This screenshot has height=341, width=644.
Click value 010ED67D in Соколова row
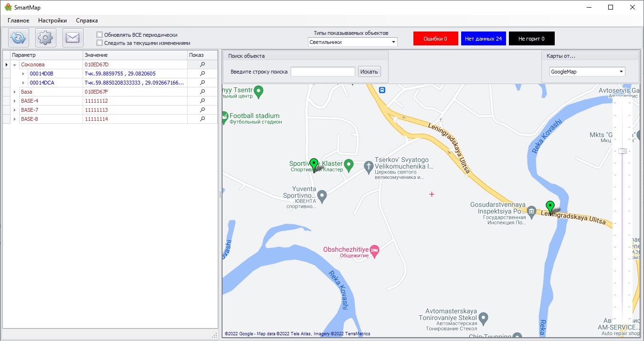tap(97, 64)
